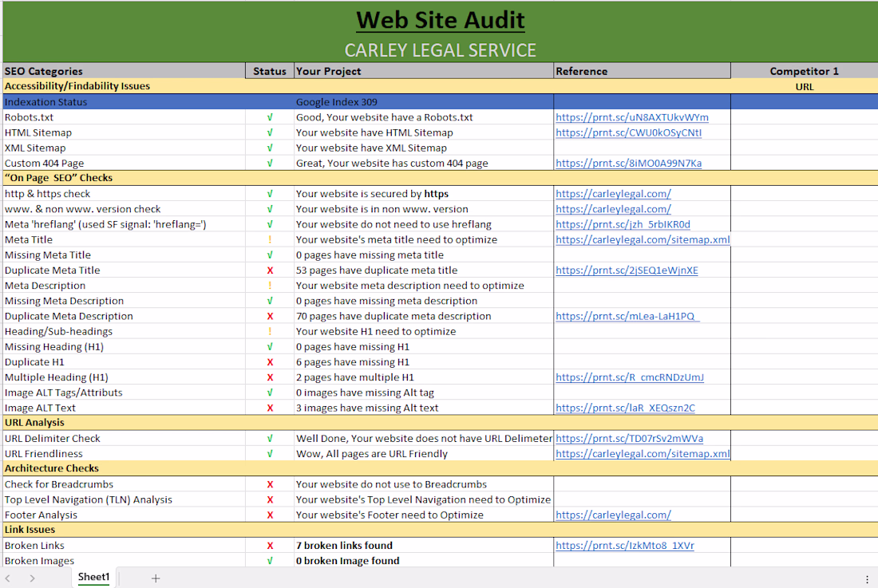The image size is (878, 588).
Task: Select the URL Analysis section row
Action: 440,423
